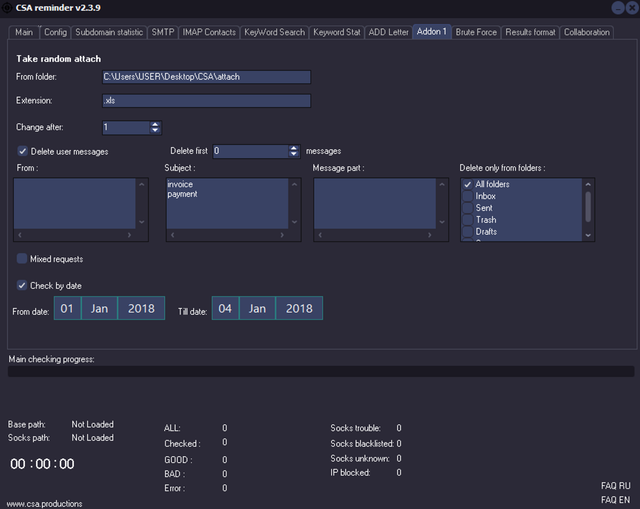Check the Inbox folder checkbox
Viewport: 640px width, 509px height.
[468, 196]
